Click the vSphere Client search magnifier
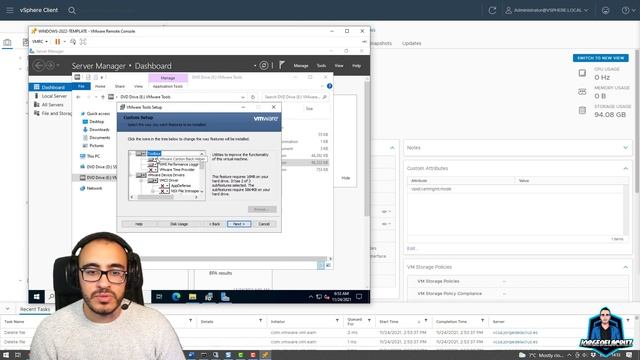Viewport: 640px width, 360px height. coord(72,10)
